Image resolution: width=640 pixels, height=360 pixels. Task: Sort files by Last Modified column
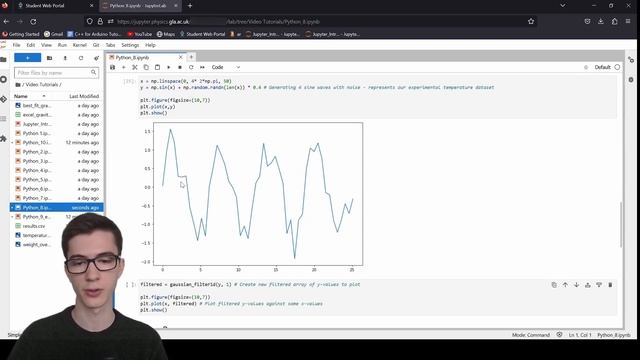coord(84,96)
